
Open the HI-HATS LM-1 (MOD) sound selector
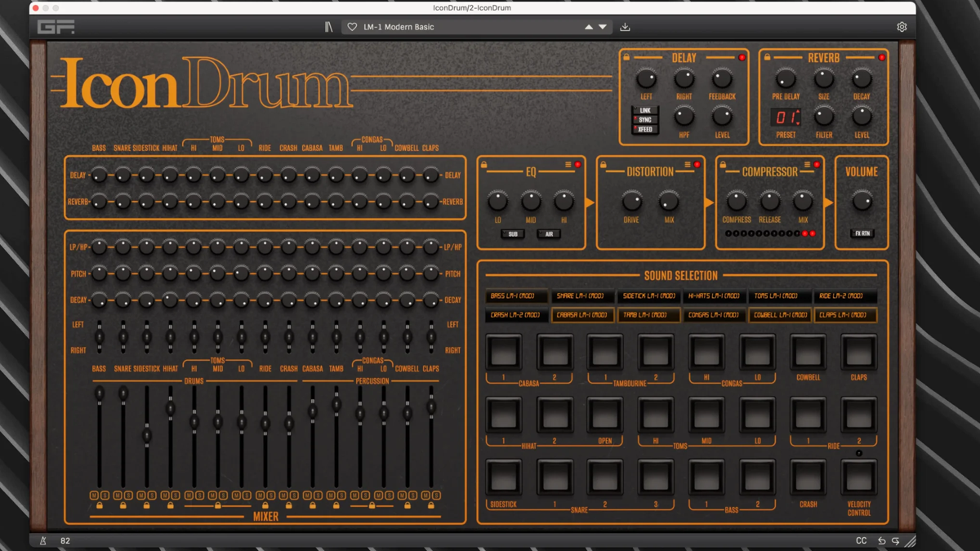click(x=714, y=296)
